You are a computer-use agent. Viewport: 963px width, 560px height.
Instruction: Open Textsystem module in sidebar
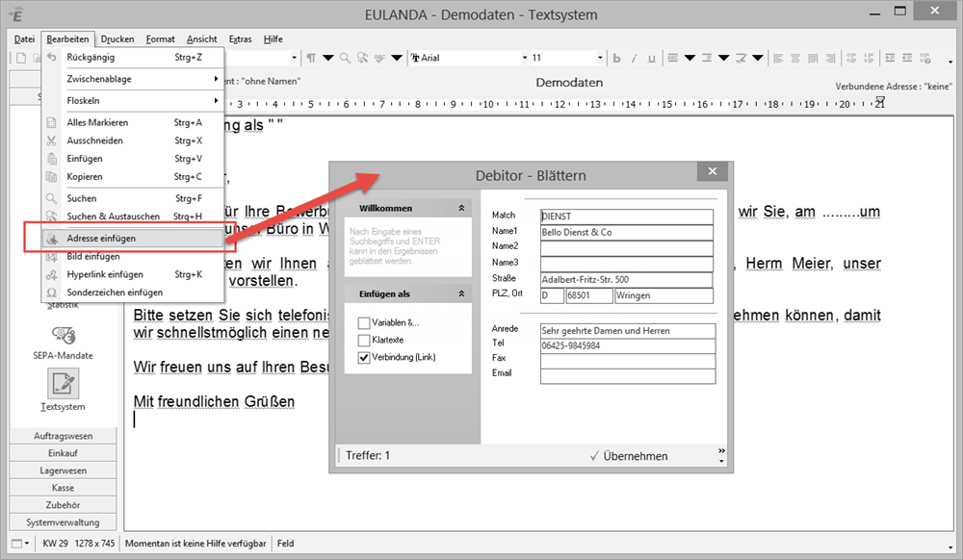64,390
